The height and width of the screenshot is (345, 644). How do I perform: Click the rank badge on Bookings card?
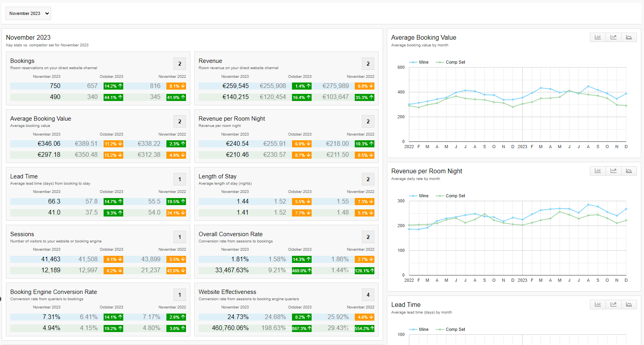click(180, 64)
